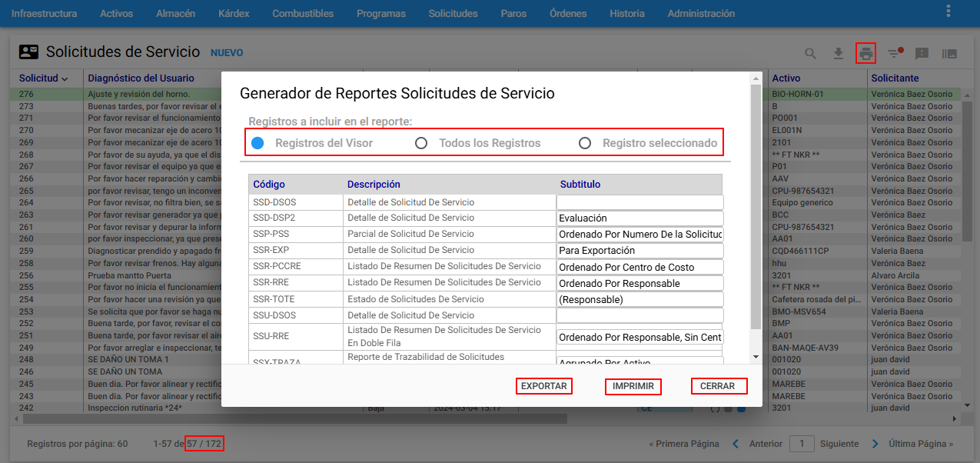The width and height of the screenshot is (980, 463).
Task: Open Administración menu
Action: click(x=701, y=13)
